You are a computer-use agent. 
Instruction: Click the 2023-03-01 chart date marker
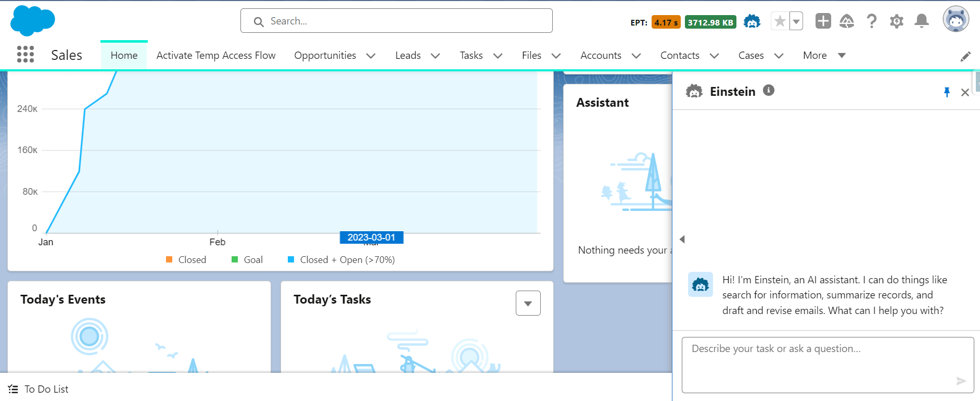[372, 237]
